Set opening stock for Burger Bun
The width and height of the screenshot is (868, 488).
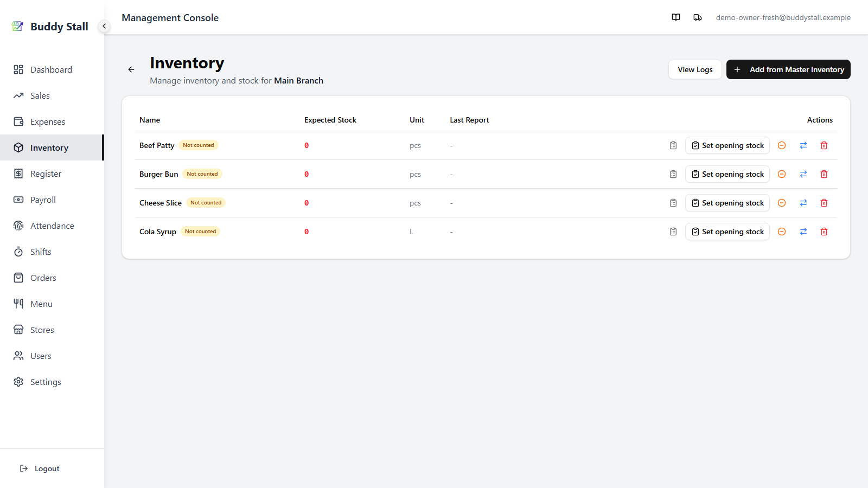tap(727, 174)
